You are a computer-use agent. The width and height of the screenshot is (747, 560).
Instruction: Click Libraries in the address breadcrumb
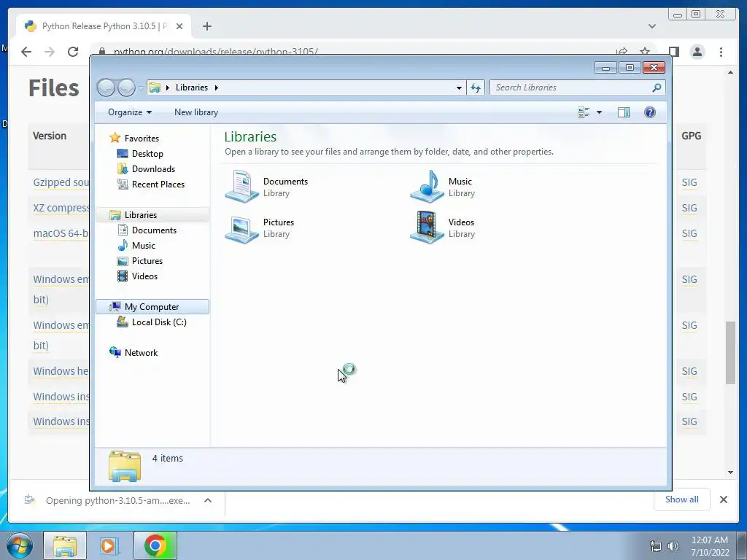click(x=192, y=87)
